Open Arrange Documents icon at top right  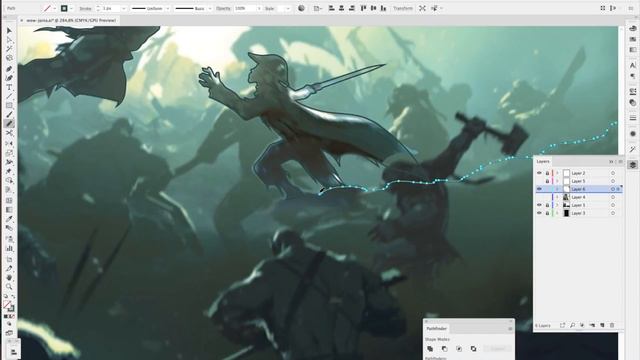click(x=603, y=8)
